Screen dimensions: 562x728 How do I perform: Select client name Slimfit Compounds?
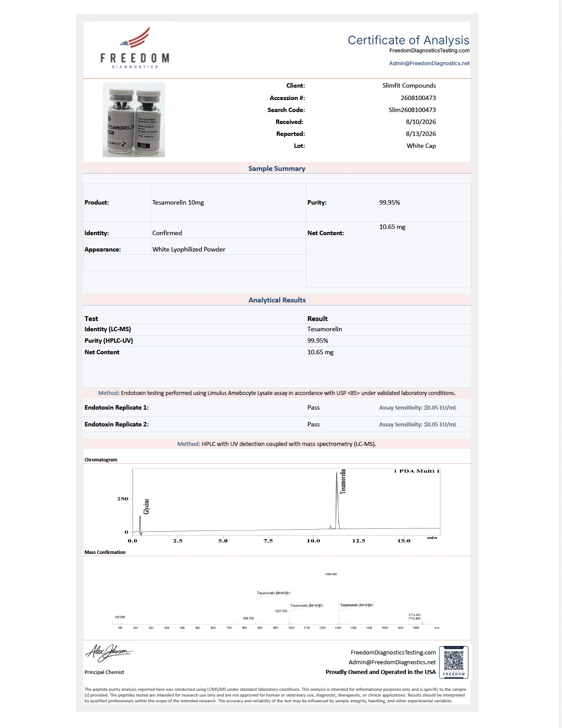(409, 85)
